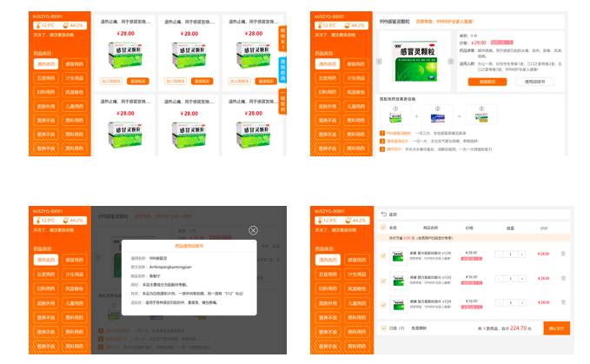Click 加入购物车 on the first product card
This screenshot has height=364, width=590.
click(111, 81)
